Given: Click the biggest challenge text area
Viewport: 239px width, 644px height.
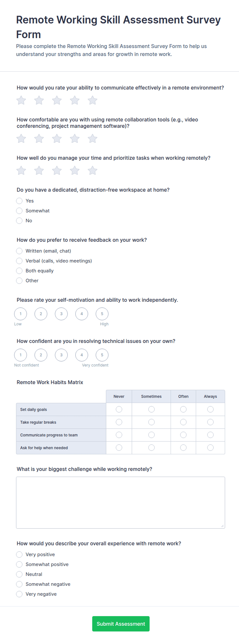Looking at the screenshot, I should click(x=121, y=502).
